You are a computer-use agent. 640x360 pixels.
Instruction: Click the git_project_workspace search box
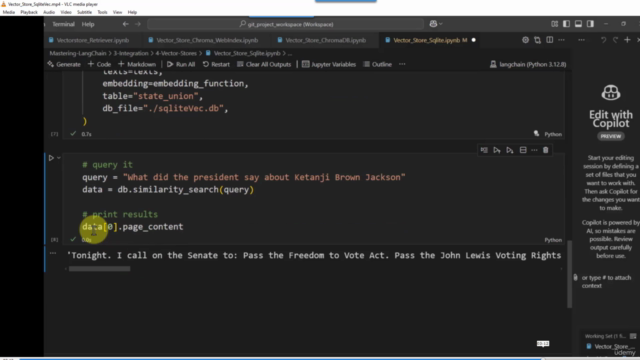286,24
